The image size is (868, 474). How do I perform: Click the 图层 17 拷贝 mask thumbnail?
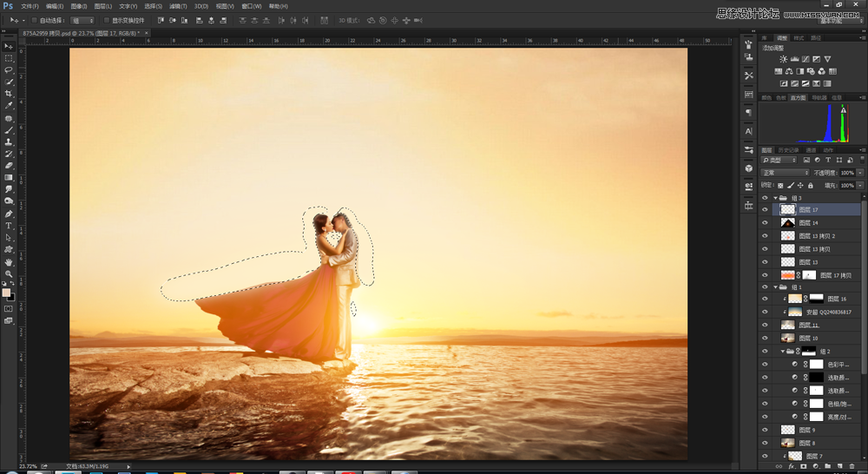[809, 275]
